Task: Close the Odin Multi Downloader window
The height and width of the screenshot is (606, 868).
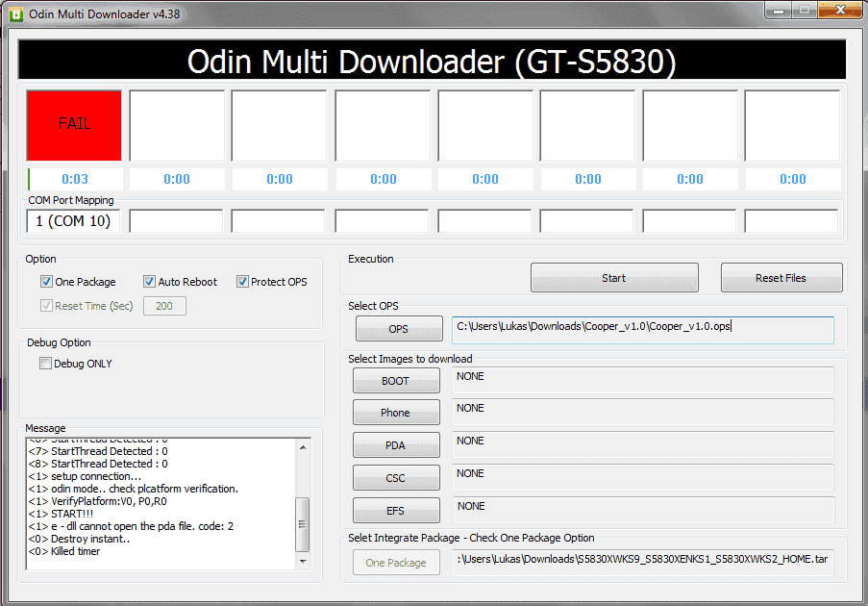Action: point(840,11)
